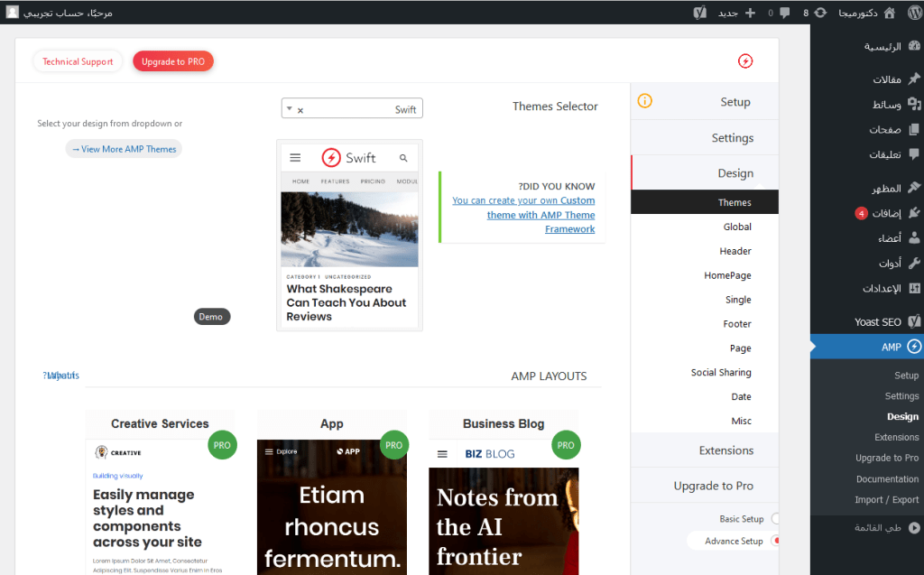
Task: Click the updates refresh icon showing 8
Action: (821, 12)
